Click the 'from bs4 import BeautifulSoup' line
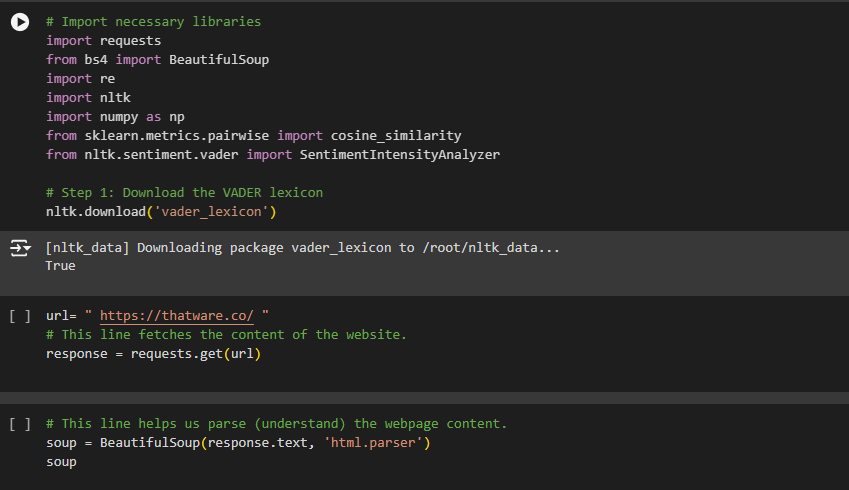 click(158, 60)
